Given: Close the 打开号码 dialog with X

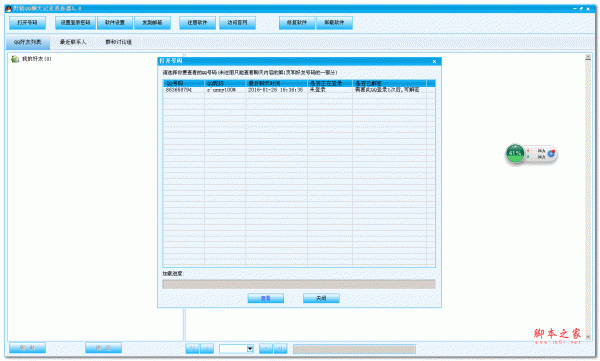Looking at the screenshot, I should 434,61.
